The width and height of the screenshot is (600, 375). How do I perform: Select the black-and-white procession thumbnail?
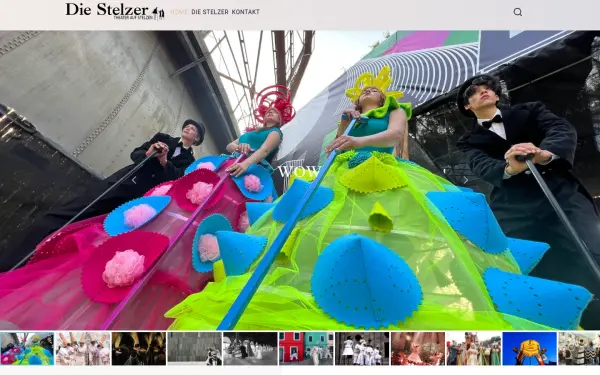tap(250, 349)
